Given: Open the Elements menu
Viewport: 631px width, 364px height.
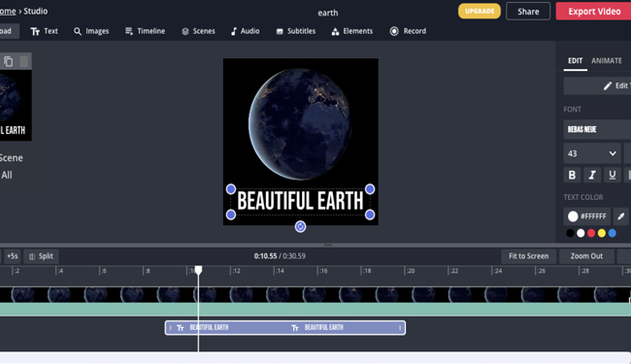Looking at the screenshot, I should [352, 31].
